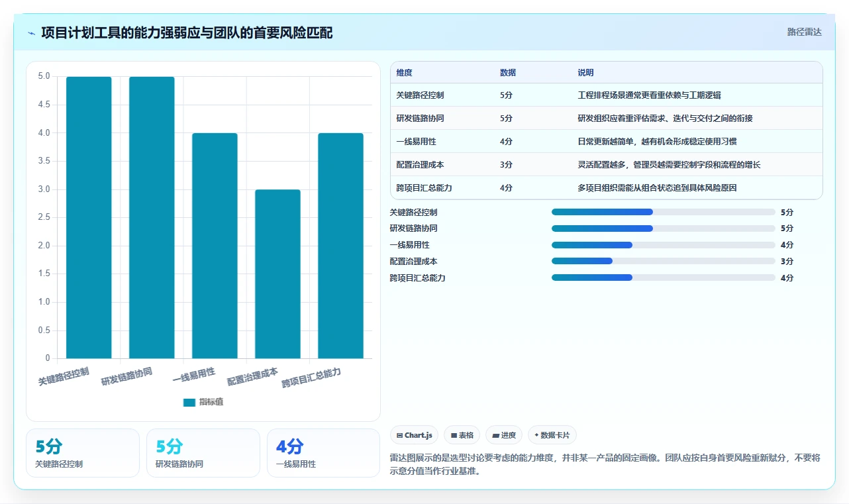Click the 跨项目汇总能力 chart bar
The image size is (849, 504).
340,246
